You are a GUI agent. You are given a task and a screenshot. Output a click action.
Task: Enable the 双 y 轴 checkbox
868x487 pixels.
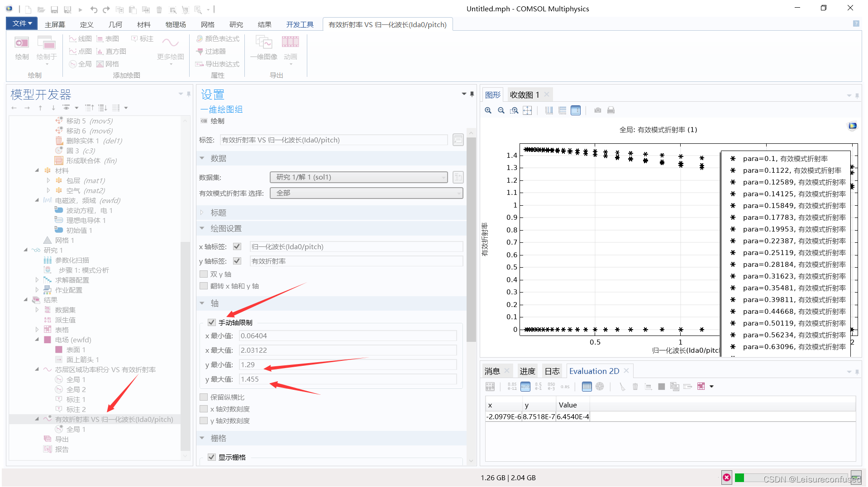204,274
